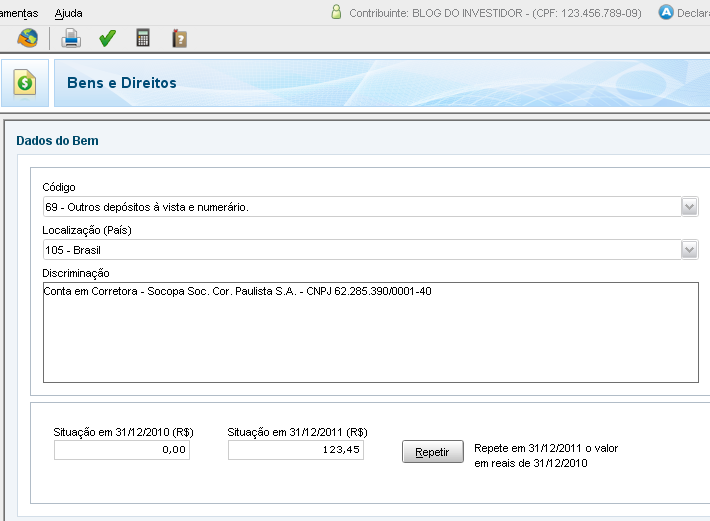Click the Código label
Screen dimensions: 710x521
pos(59,187)
